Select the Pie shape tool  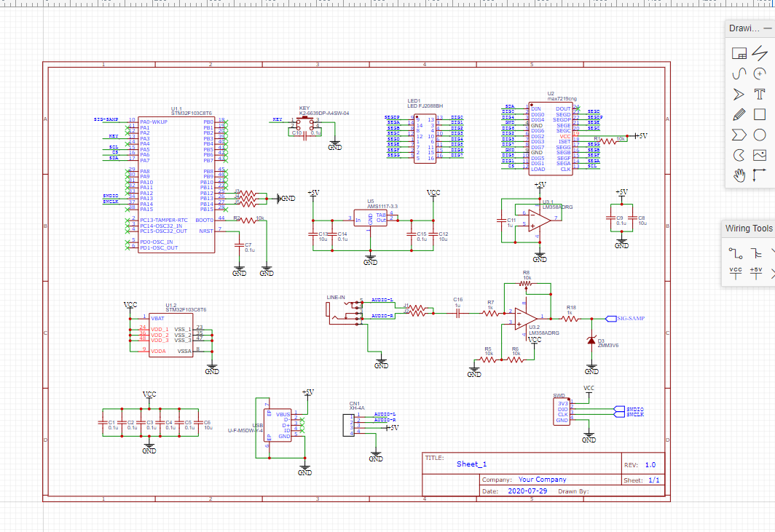tap(739, 155)
